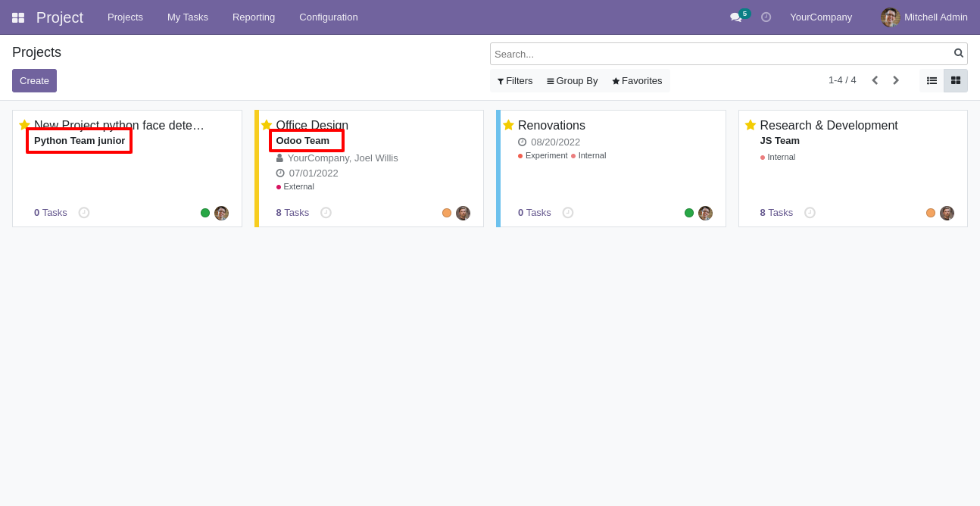Open the Office Design project title

tap(312, 125)
